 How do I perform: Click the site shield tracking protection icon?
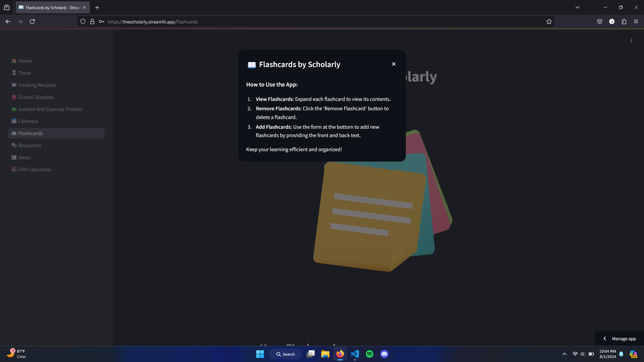[x=83, y=22]
